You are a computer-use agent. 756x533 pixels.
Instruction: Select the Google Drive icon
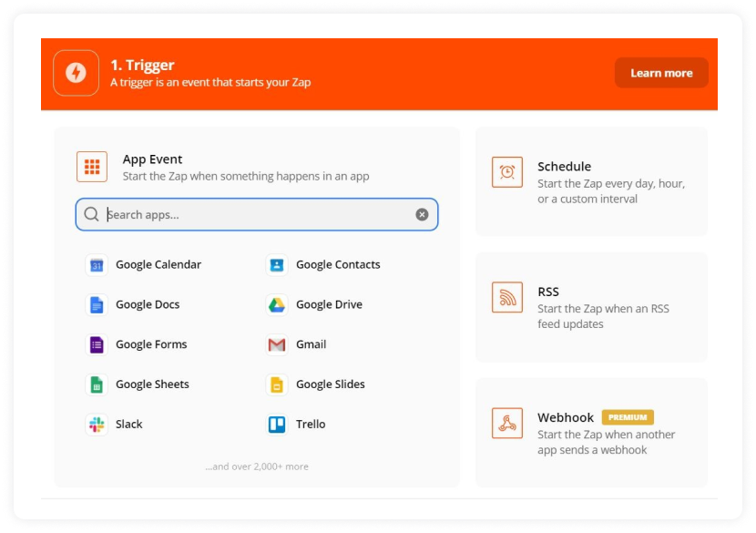click(x=277, y=305)
